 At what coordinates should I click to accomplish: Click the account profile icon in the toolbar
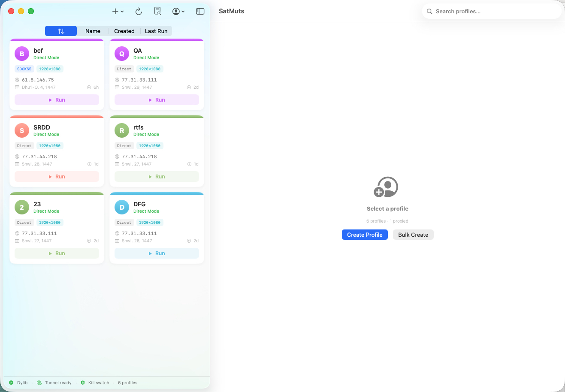pos(176,11)
